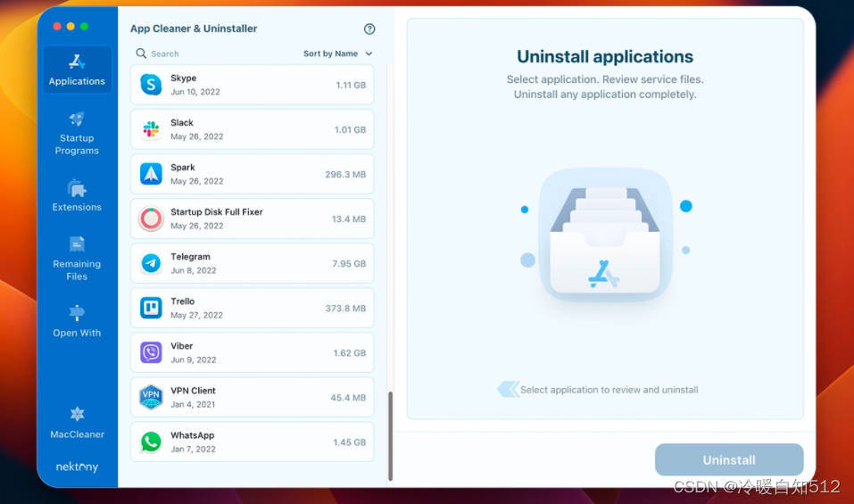854x504 pixels.
Task: Click the 7.95 GB size value
Action: (x=349, y=263)
